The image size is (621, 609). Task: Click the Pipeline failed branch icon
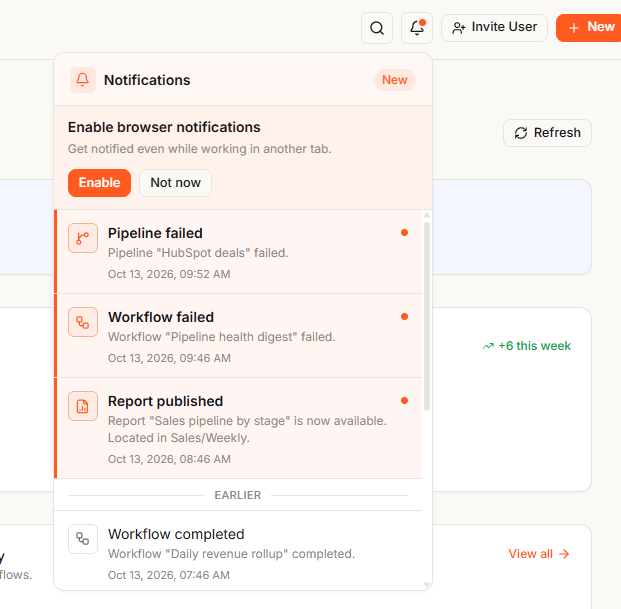coord(83,238)
